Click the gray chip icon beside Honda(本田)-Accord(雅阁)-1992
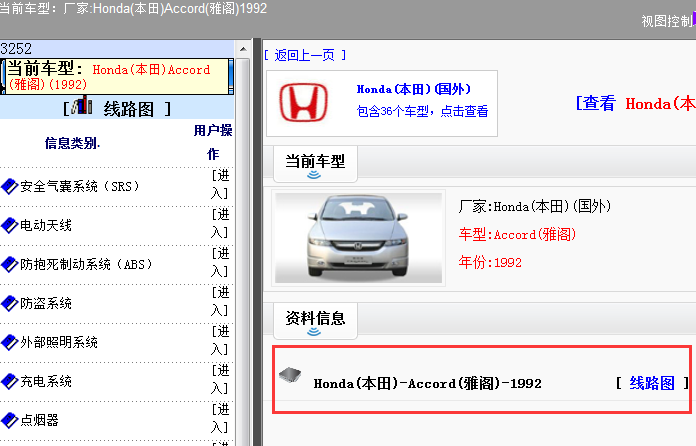Viewport: 696px width, 446px height. [290, 375]
